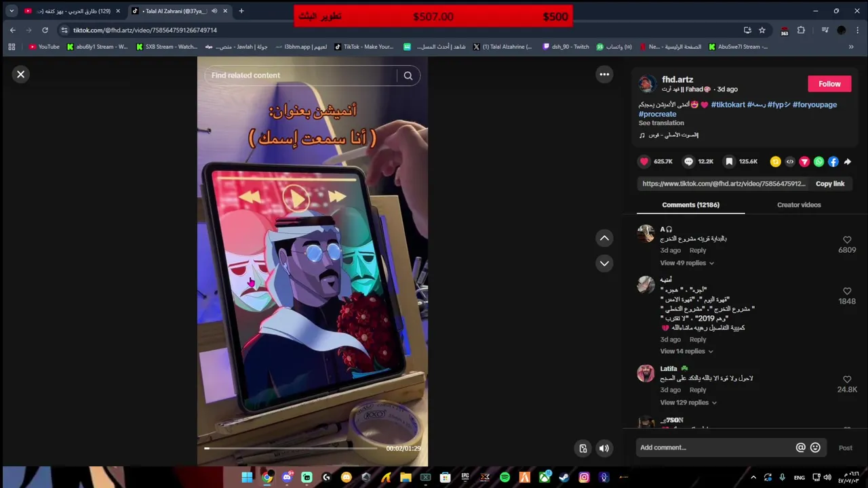Go to the next video with down arrow
The width and height of the screenshot is (868, 488).
604,263
